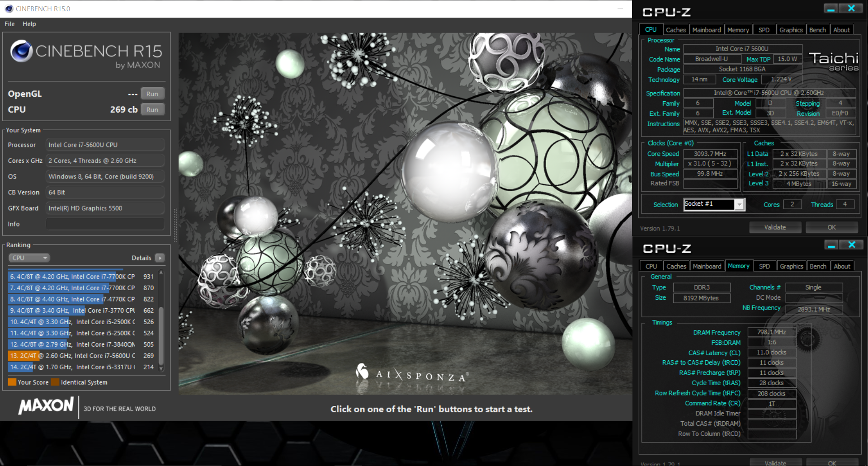Run the OpenGL benchmark test

coord(152,94)
